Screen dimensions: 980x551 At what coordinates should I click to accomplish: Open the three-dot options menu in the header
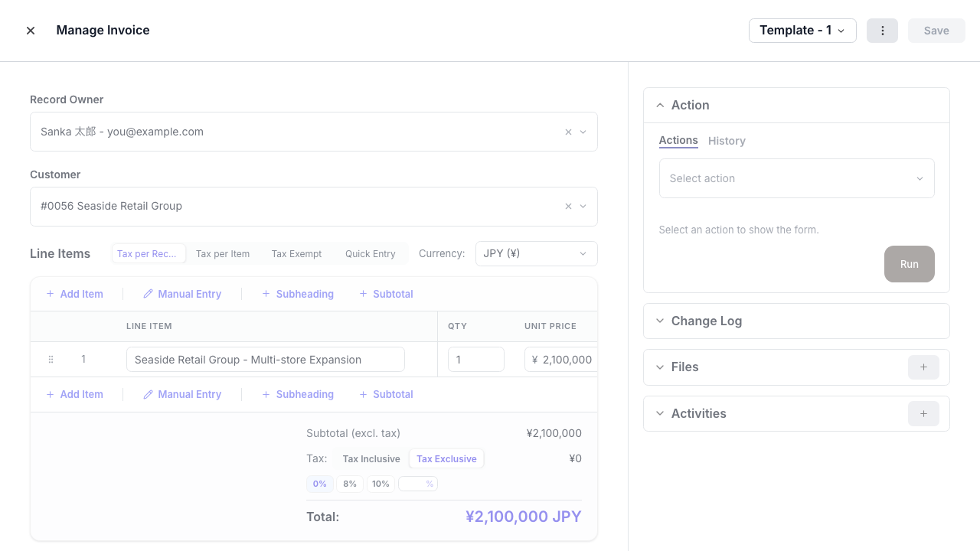tap(882, 31)
